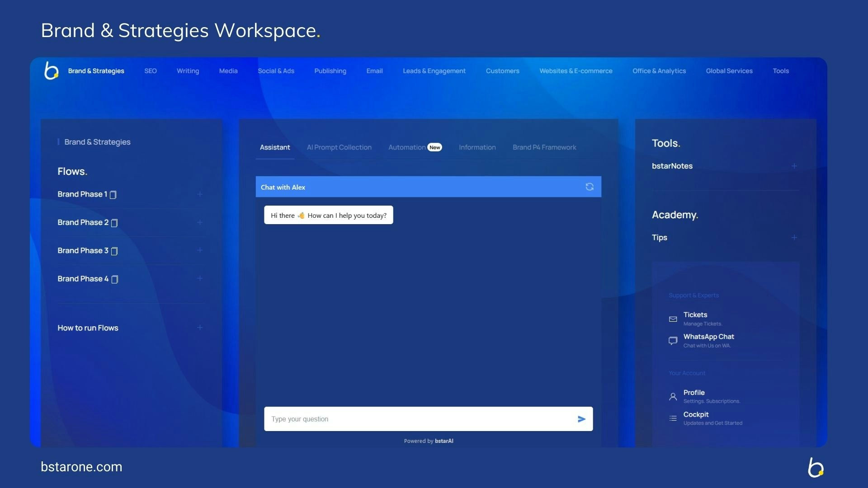Open the Brand P4 Framework tab
The image size is (868, 488).
[x=544, y=147]
